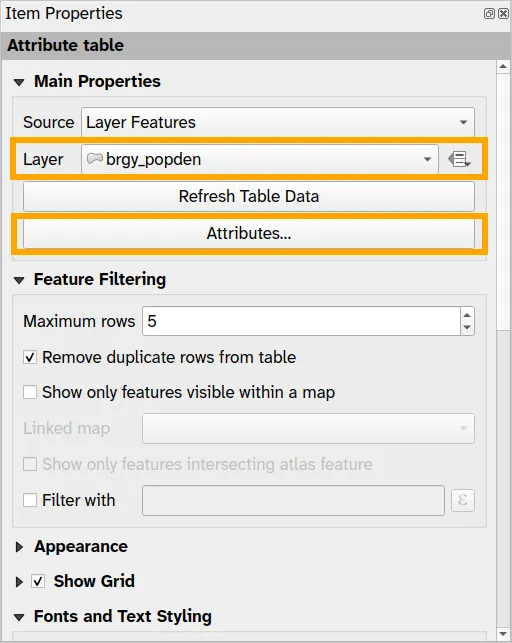Enable the Filter with checkbox
This screenshot has width=512, height=643.
tap(30, 500)
